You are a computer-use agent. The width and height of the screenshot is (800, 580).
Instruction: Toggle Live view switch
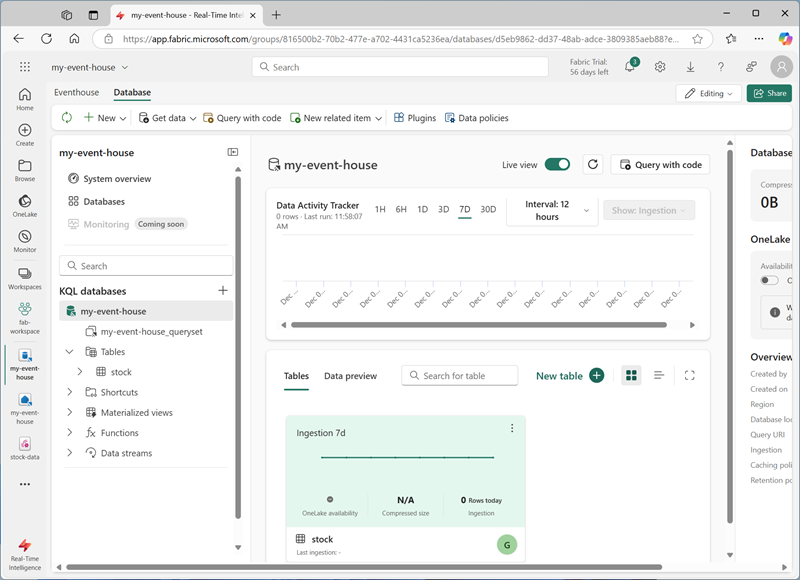pos(557,164)
